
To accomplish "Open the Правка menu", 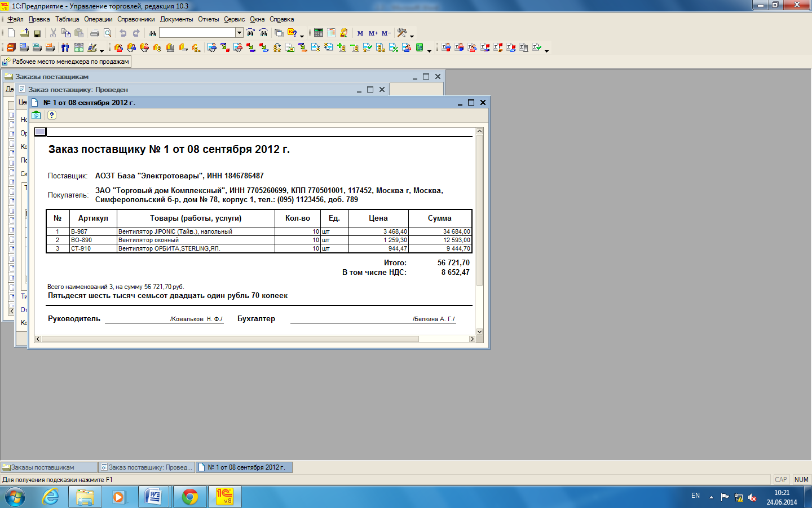I will pos(39,19).
